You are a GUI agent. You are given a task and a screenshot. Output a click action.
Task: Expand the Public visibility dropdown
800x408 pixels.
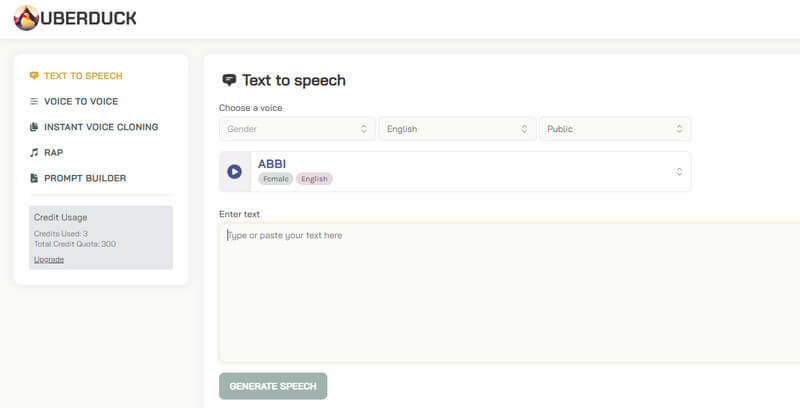click(614, 129)
